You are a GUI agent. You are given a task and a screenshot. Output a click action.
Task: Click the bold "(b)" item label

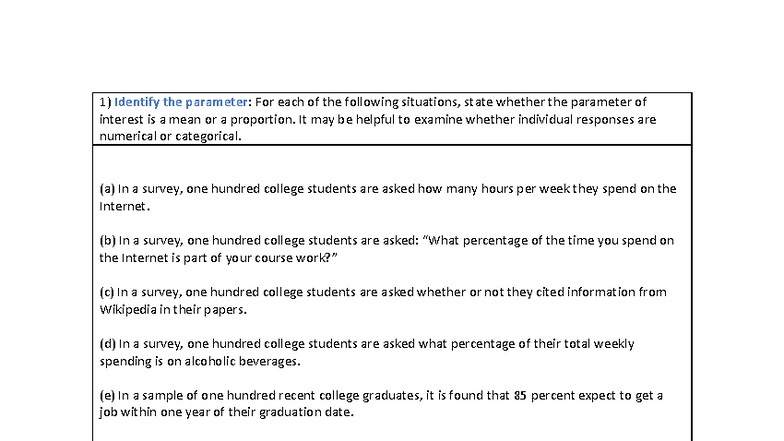107,240
